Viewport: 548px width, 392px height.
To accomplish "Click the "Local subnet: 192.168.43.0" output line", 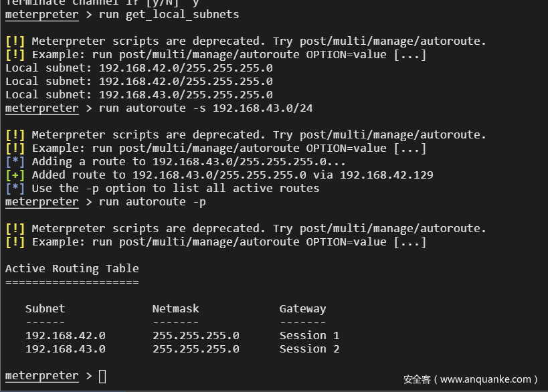I will [x=139, y=95].
